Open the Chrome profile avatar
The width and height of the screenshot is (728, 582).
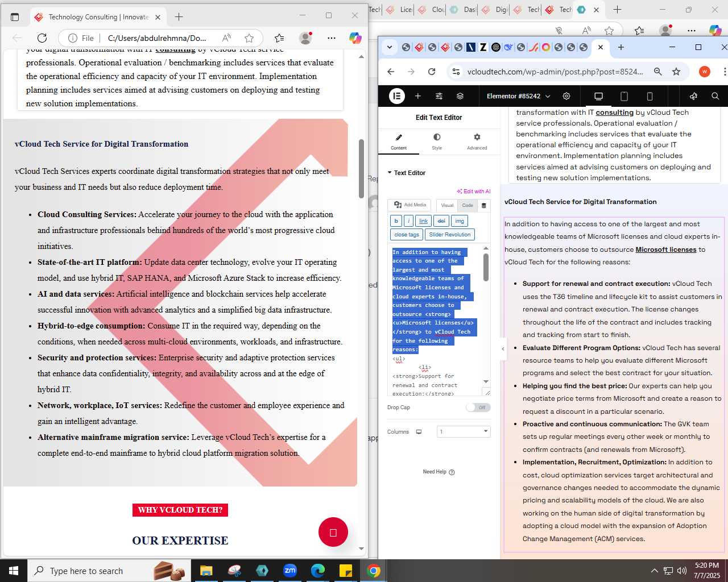[x=705, y=72]
